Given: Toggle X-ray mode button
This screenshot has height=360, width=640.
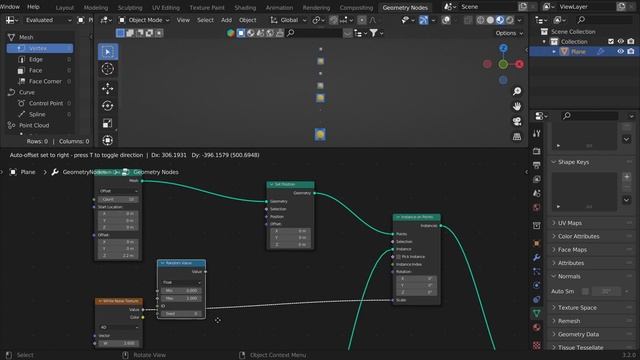Looking at the screenshot, I should click(468, 20).
